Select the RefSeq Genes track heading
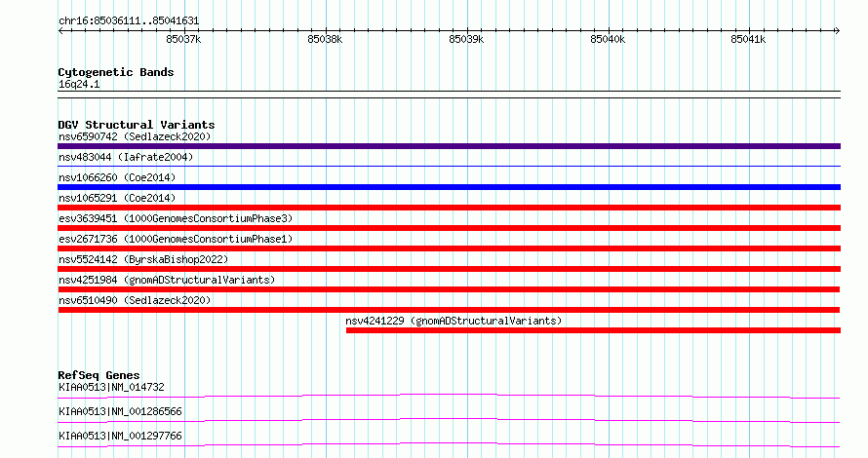This screenshot has height=458, width=868. [99, 375]
